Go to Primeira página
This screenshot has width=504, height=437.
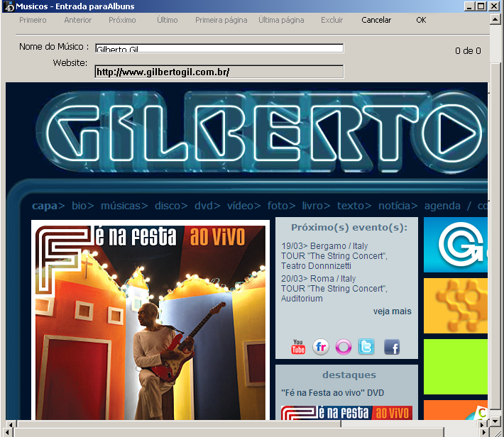[221, 21]
